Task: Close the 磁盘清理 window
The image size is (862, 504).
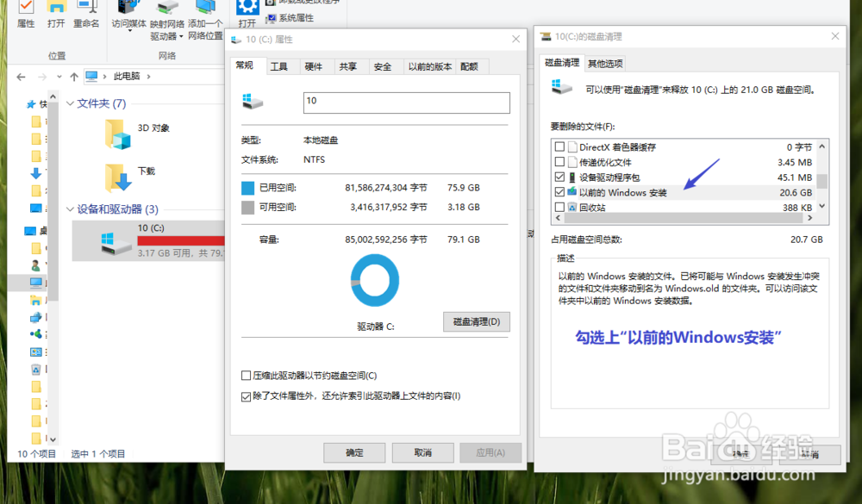Action: tap(835, 36)
